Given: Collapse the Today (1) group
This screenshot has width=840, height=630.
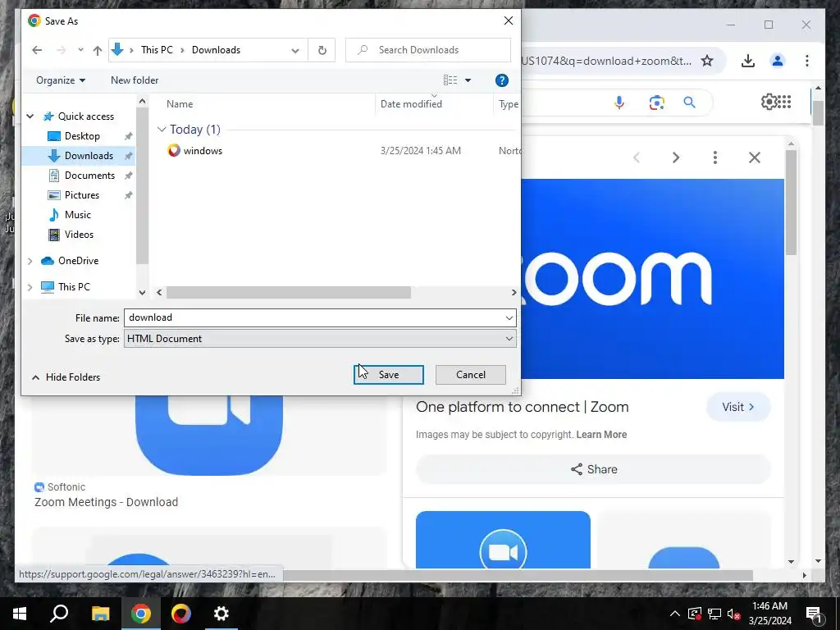Looking at the screenshot, I should (162, 130).
